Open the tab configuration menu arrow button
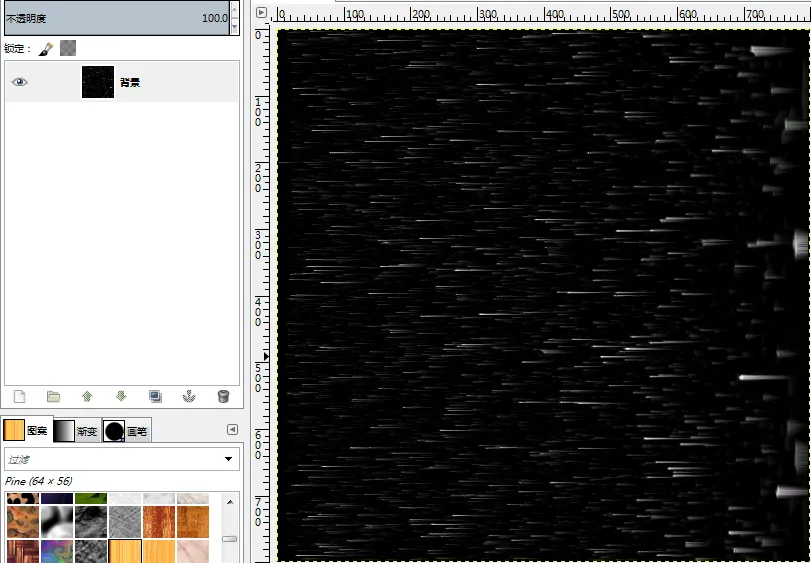 coord(233,430)
